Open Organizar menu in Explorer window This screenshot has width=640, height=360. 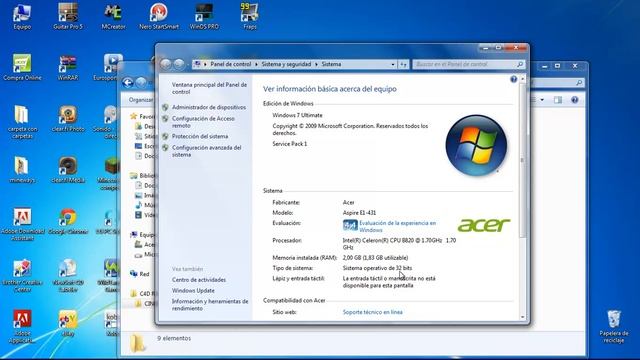coord(141,100)
